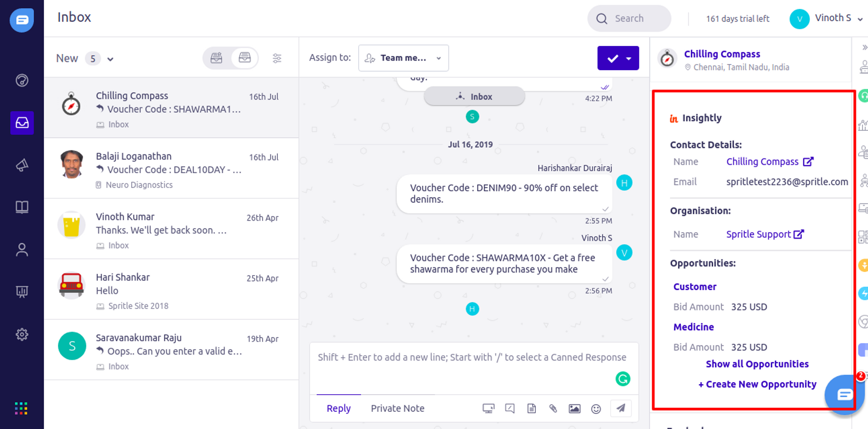The image size is (868, 429).
Task: Attach a file with the paperclip icon
Action: (553, 408)
